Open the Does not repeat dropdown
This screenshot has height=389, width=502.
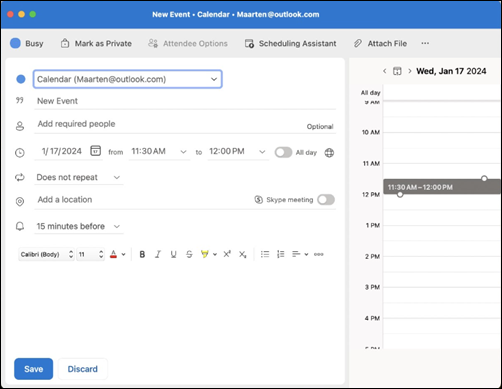(x=78, y=177)
